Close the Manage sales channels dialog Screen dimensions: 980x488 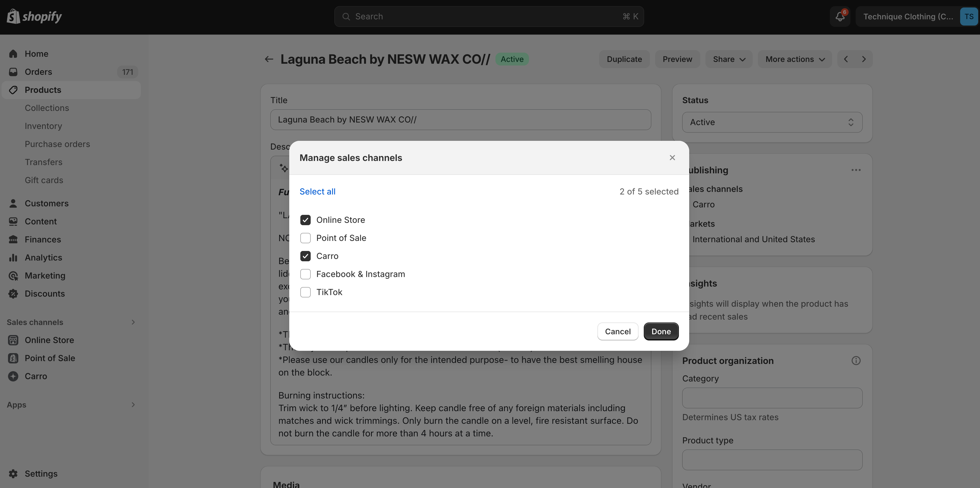[x=672, y=158]
